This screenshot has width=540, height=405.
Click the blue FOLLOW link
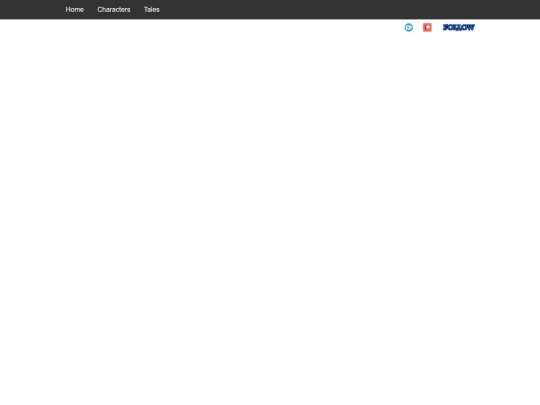(x=459, y=28)
